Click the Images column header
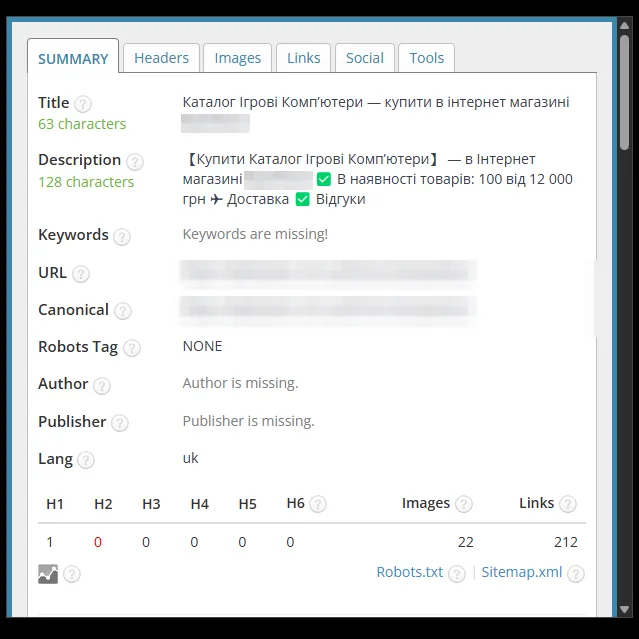This screenshot has width=639, height=639. (x=426, y=503)
